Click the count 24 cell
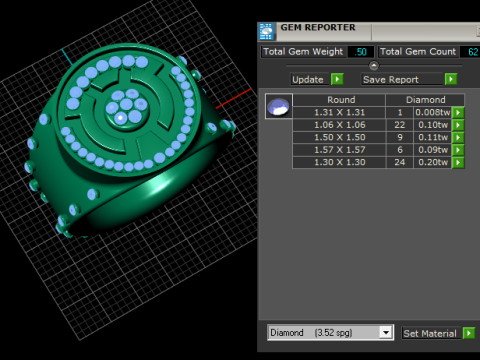The height and width of the screenshot is (360, 480). pos(400,162)
